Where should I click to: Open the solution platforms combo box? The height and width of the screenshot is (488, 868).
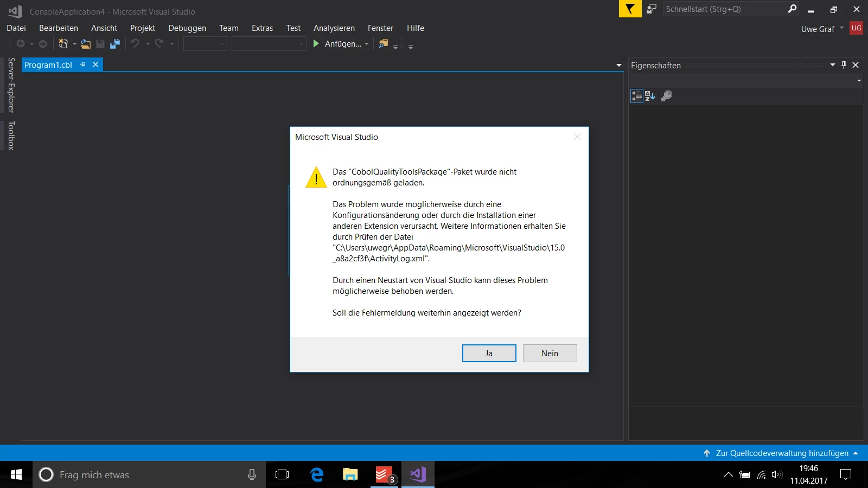[269, 44]
